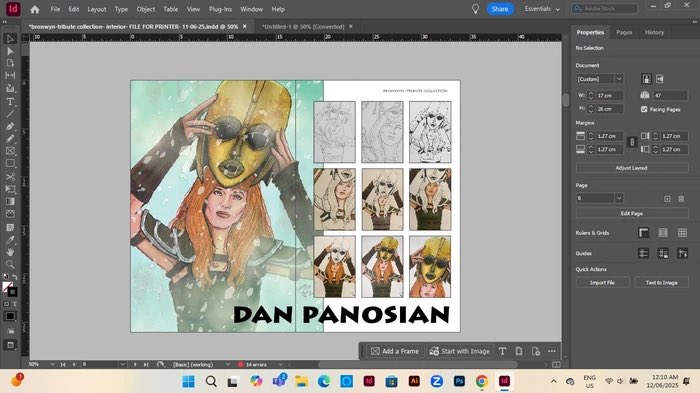This screenshot has width=700, height=393.
Task: Click the Text to Image quick action
Action: (661, 282)
